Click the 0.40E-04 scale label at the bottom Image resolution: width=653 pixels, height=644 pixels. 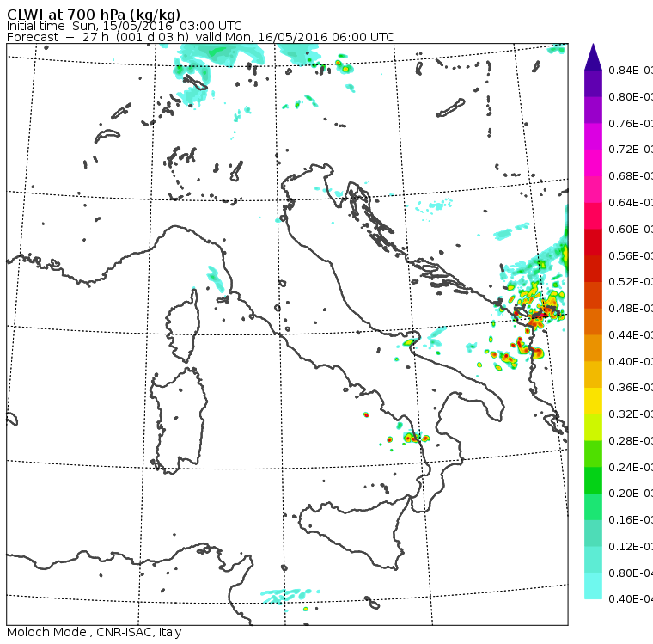(631, 599)
